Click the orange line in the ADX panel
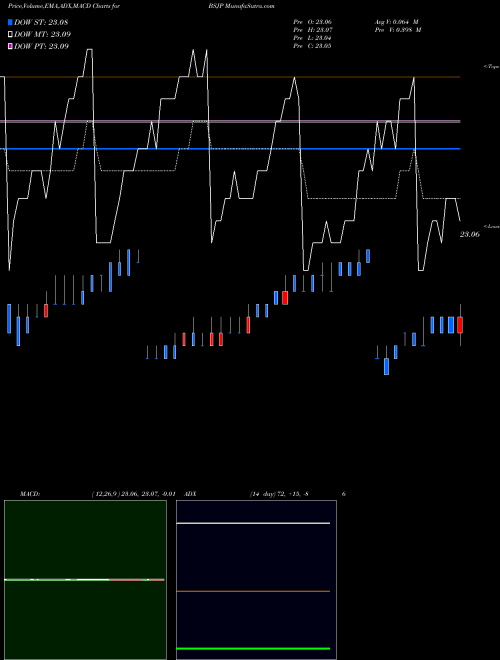The height and width of the screenshot is (660, 500). click(253, 591)
